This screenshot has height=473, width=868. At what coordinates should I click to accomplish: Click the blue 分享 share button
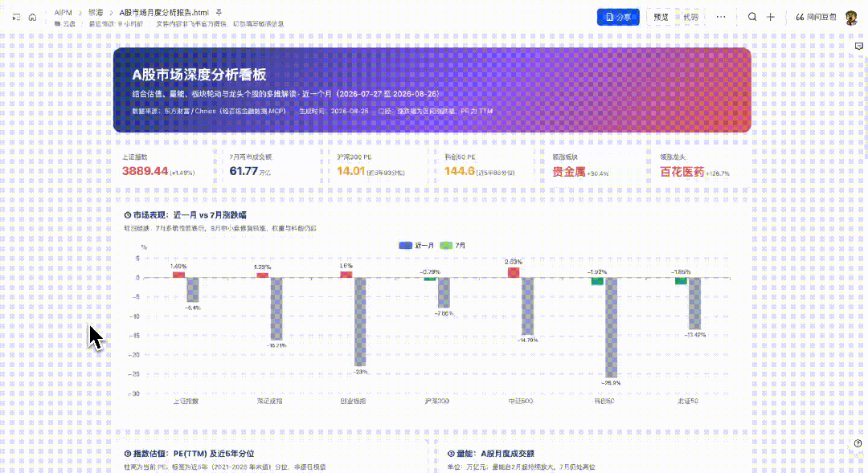pyautogui.click(x=618, y=17)
